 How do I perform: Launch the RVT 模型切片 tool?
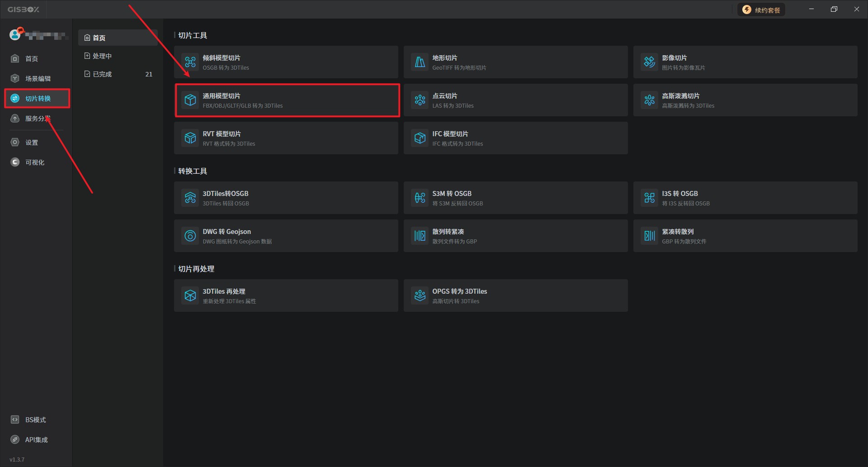(x=286, y=138)
